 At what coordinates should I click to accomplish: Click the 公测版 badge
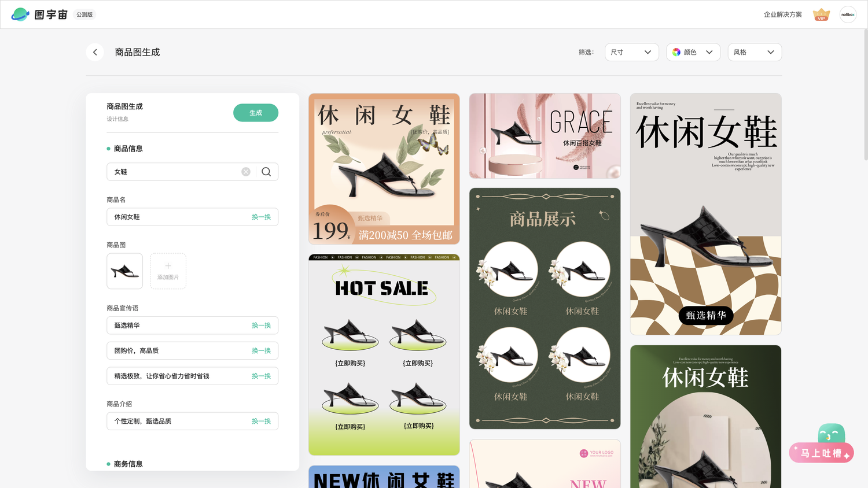click(84, 14)
